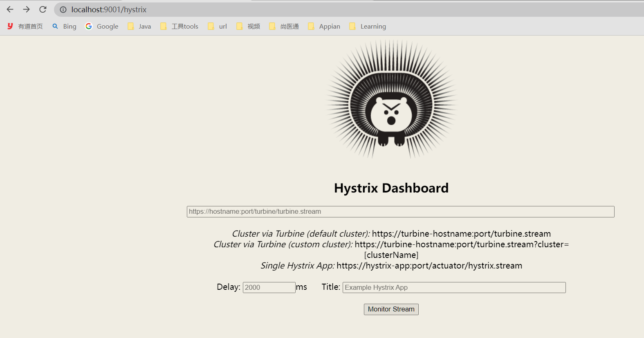
Task: Click the actuator/hystrix.stream URL text
Action: tap(429, 266)
